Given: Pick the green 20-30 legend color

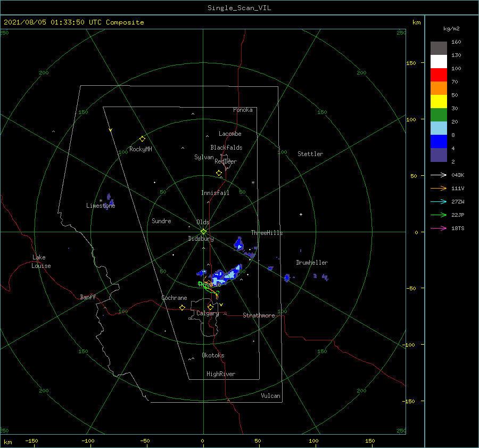Looking at the screenshot, I should tap(439, 115).
